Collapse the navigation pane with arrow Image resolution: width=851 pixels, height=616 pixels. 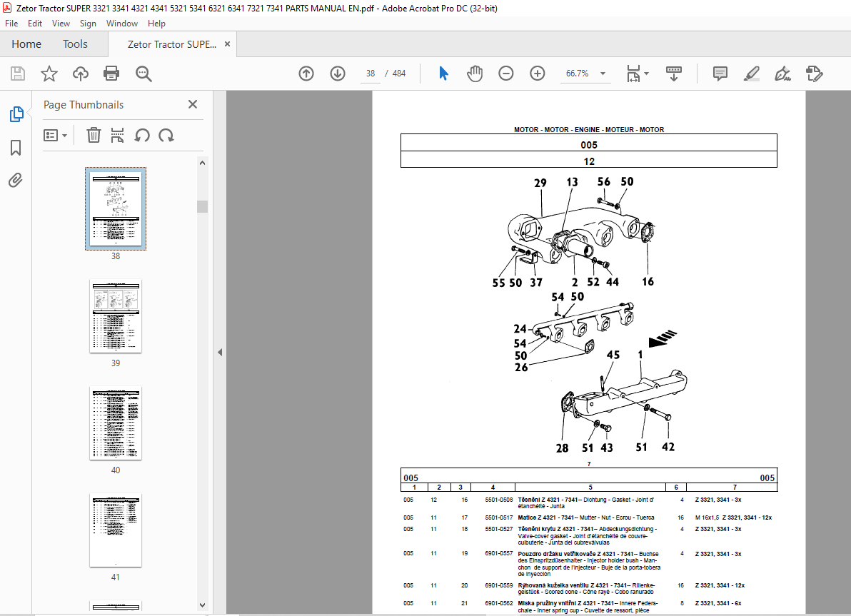220,352
